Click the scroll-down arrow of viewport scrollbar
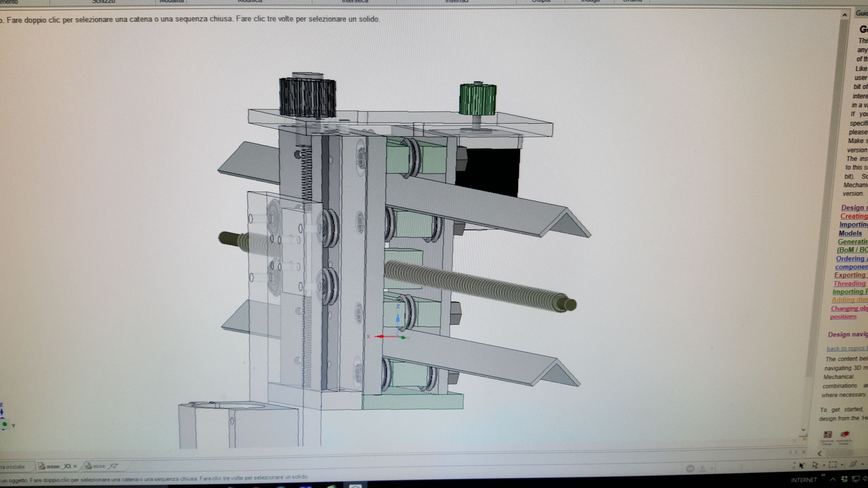Screen dimensions: 868x488 pyautogui.click(x=803, y=430)
